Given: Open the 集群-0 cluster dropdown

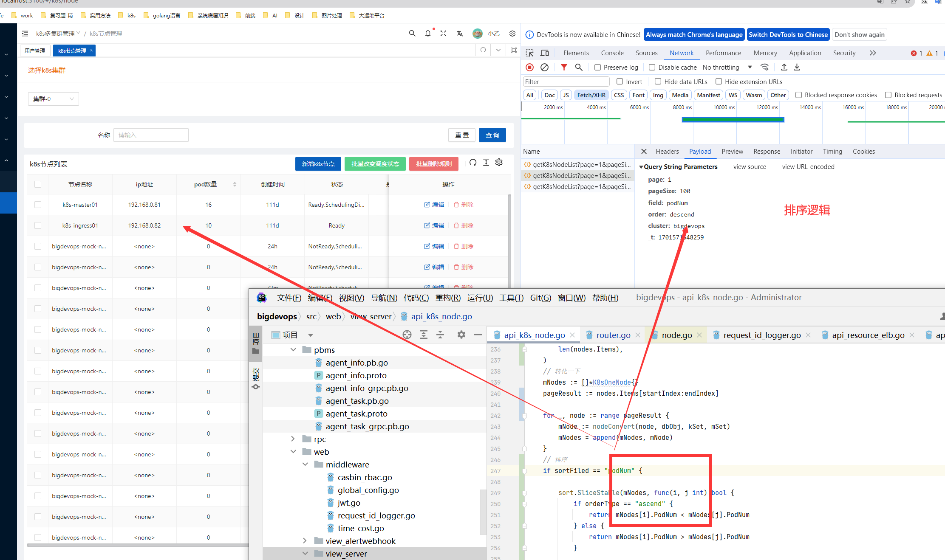Looking at the screenshot, I should tap(53, 99).
